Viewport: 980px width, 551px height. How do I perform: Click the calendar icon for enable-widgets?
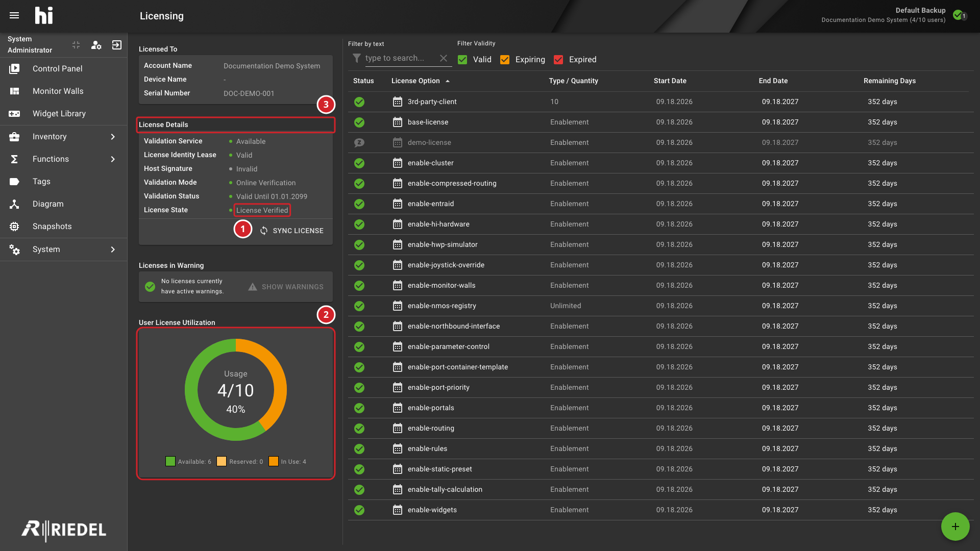pos(398,510)
